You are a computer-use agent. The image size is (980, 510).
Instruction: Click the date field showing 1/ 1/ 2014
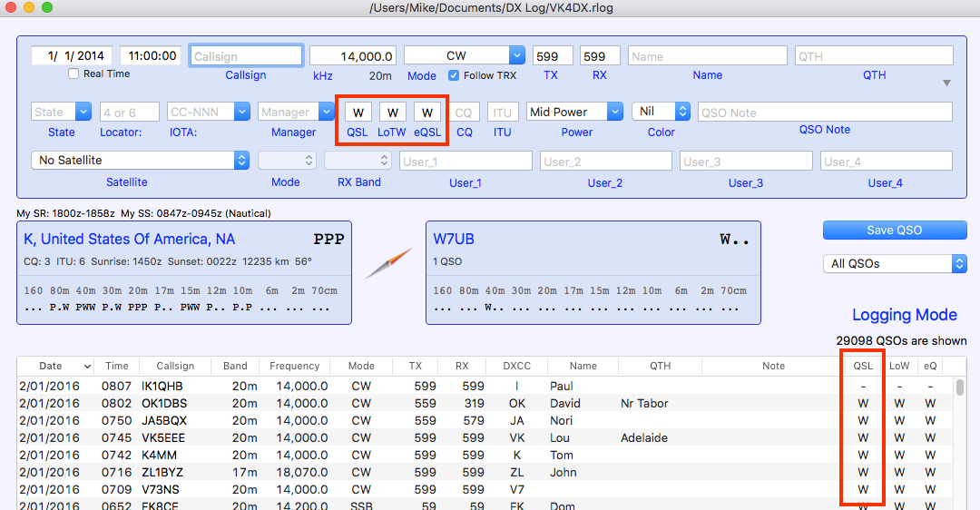coord(72,55)
